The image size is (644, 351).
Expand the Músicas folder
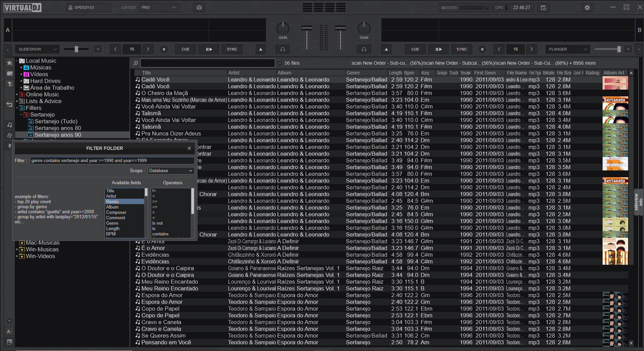point(21,68)
